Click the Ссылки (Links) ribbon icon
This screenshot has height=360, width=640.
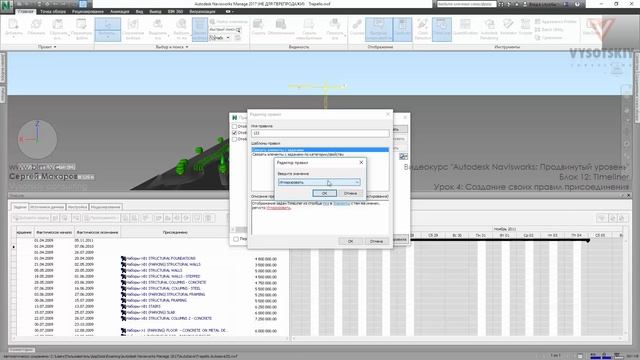click(x=357, y=27)
